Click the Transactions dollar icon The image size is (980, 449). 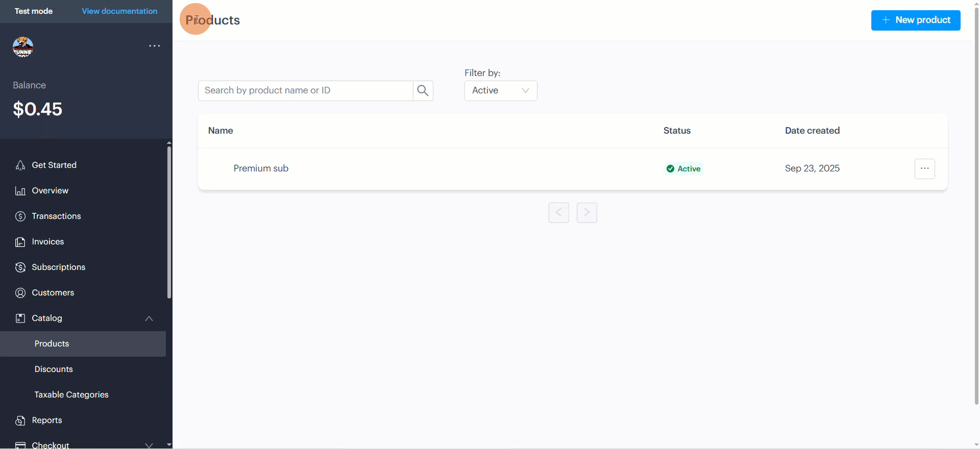(20, 216)
